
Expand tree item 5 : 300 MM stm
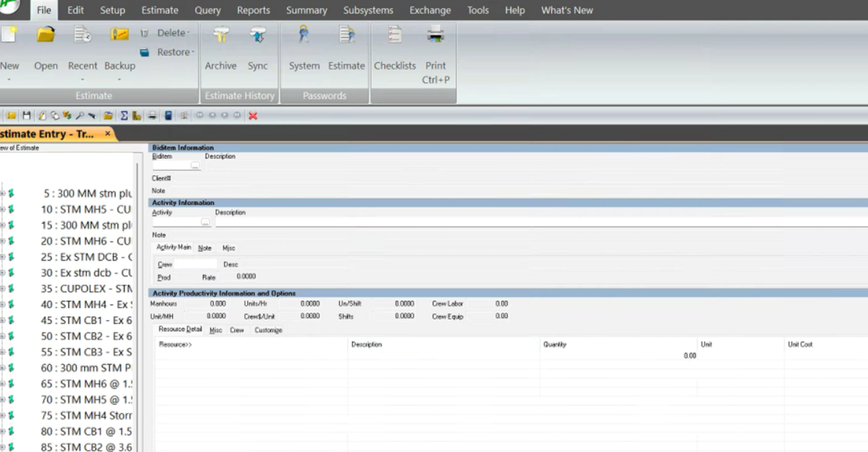point(3,193)
